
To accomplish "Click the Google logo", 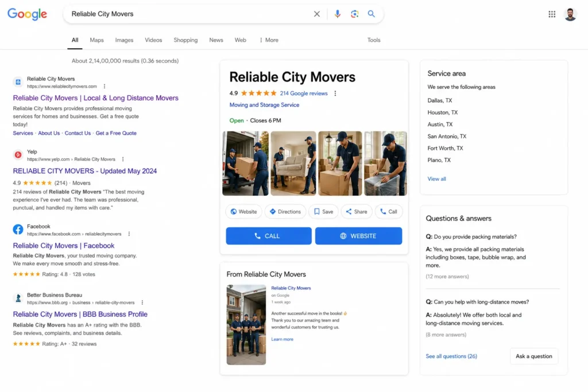I will [27, 14].
